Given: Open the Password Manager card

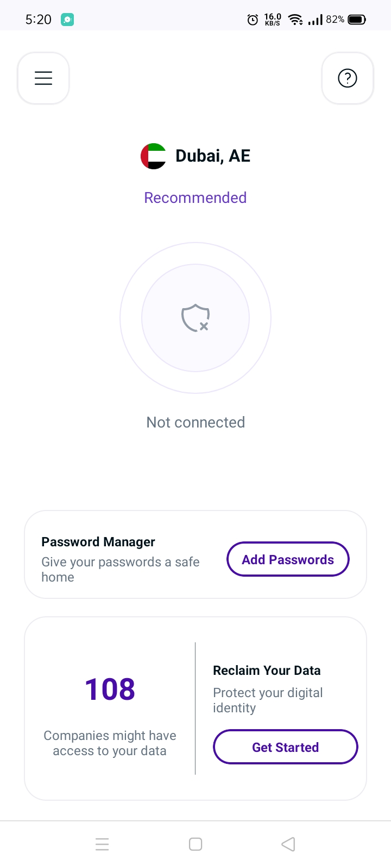Looking at the screenshot, I should (x=98, y=542).
